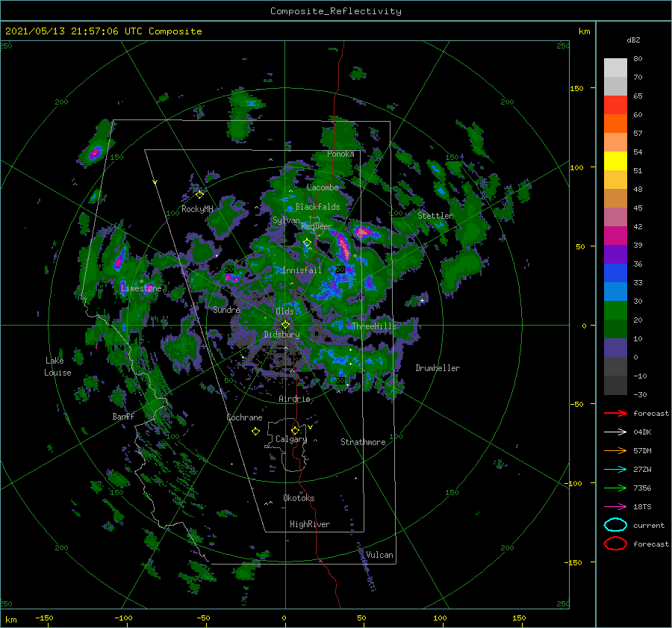
Task: Click the Lacombe city label
Action: click(323, 187)
